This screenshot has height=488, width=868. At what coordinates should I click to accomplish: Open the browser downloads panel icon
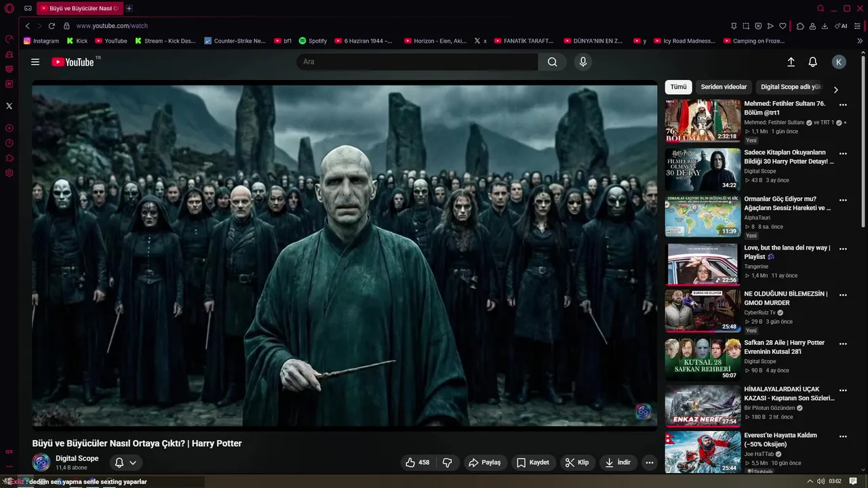(x=825, y=26)
